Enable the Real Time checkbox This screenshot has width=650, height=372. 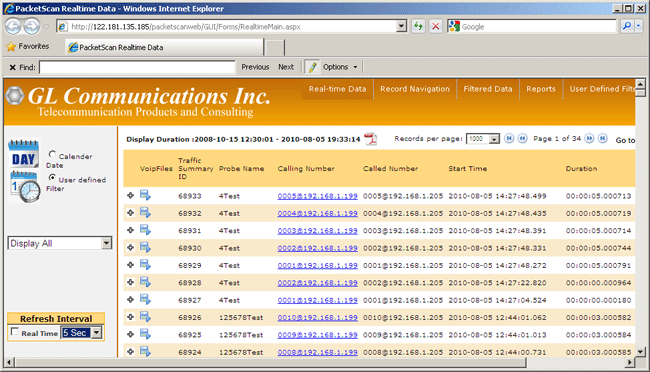click(x=15, y=332)
